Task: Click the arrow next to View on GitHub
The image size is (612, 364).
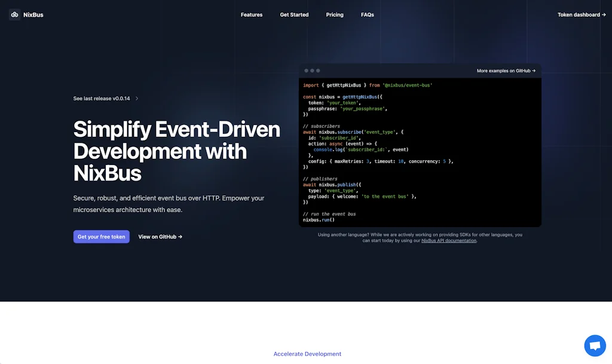Action: coord(180,236)
